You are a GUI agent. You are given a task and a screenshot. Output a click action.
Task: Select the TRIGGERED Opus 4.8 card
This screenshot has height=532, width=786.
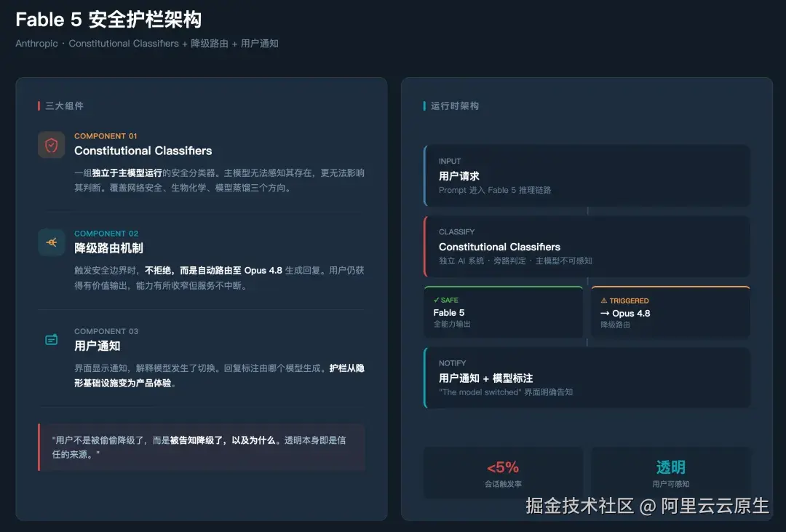tap(670, 312)
